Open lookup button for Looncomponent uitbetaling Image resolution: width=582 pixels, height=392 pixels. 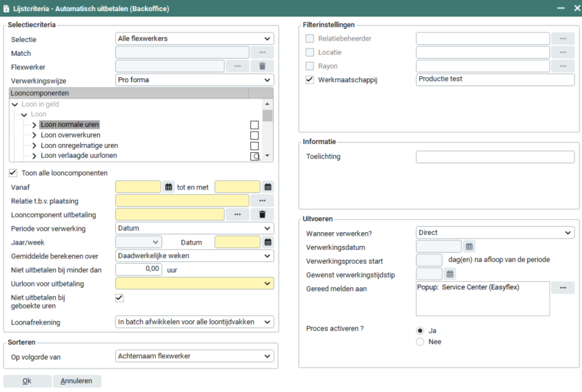pos(237,214)
